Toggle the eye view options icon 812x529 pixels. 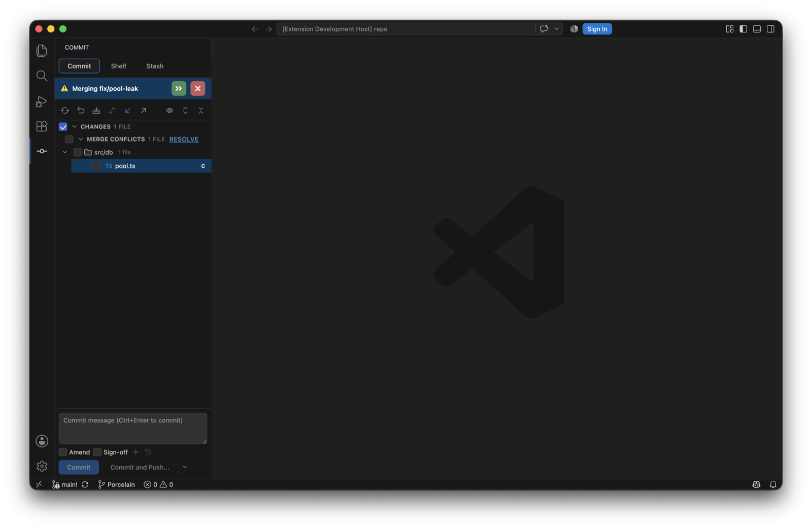[170, 111]
